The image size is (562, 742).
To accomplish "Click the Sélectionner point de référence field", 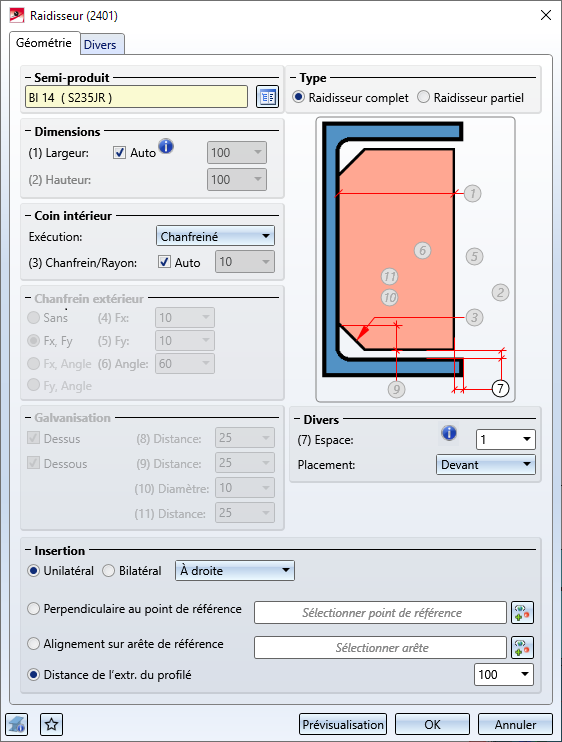I will (380, 613).
